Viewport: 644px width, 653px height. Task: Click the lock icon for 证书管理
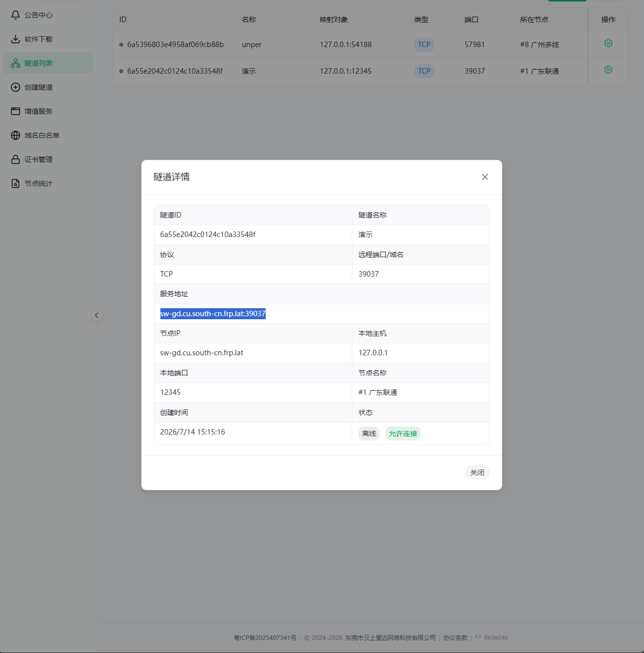(16, 159)
